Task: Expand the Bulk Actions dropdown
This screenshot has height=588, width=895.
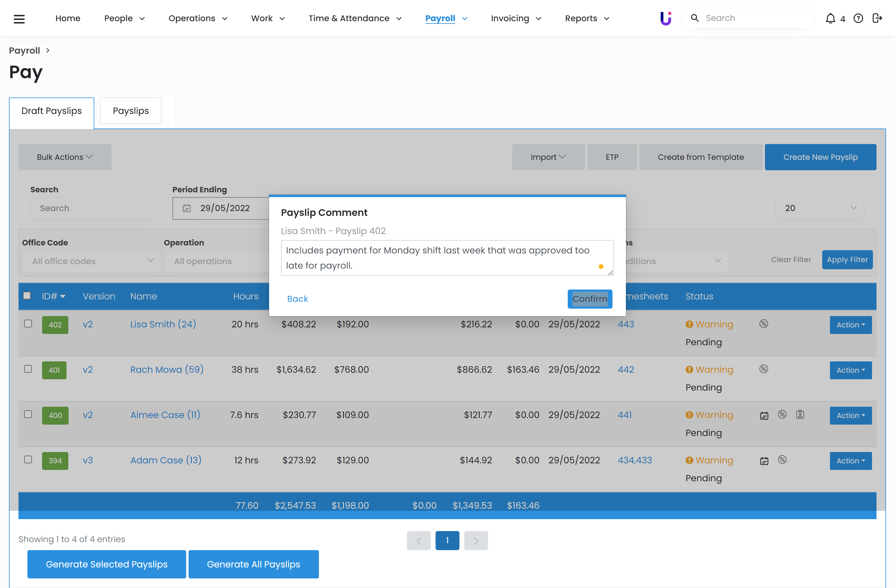Action: [x=65, y=157]
